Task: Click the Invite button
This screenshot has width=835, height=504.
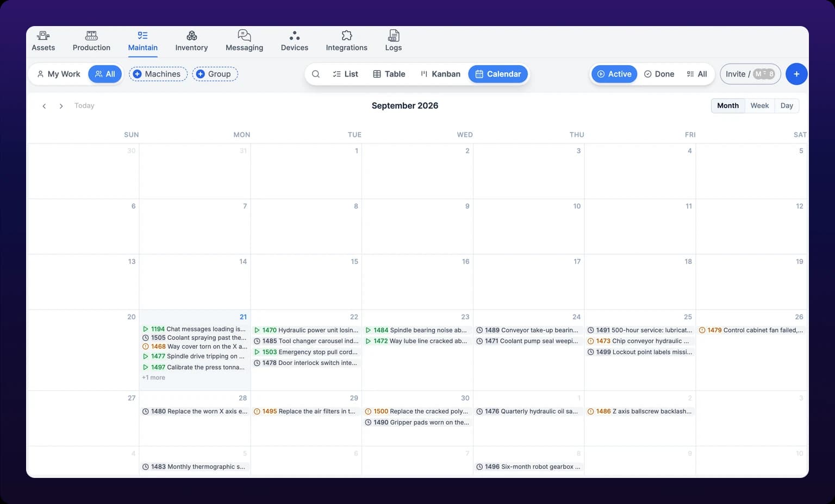Action: tap(750, 74)
